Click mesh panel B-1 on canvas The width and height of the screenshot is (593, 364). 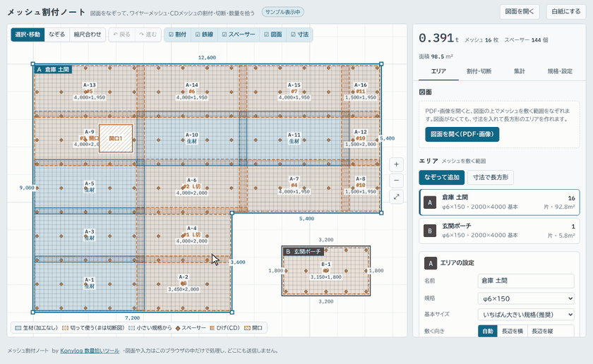point(326,271)
